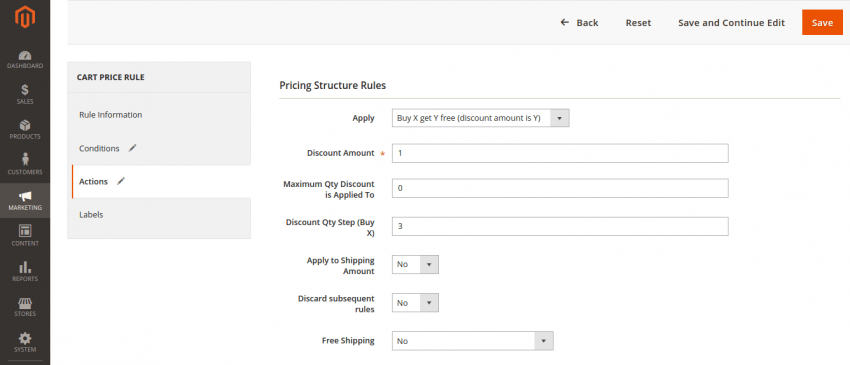Click the orange Save button
The width and height of the screenshot is (850, 365).
(822, 23)
